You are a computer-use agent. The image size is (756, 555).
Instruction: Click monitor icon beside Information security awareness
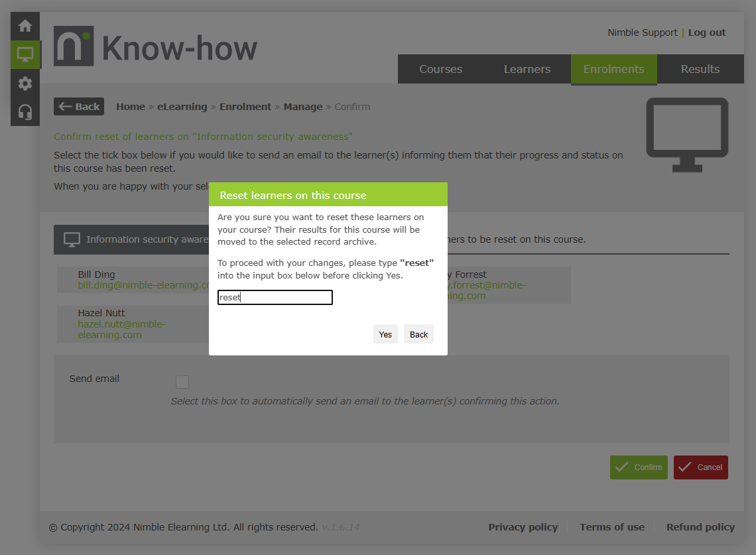[72, 239]
